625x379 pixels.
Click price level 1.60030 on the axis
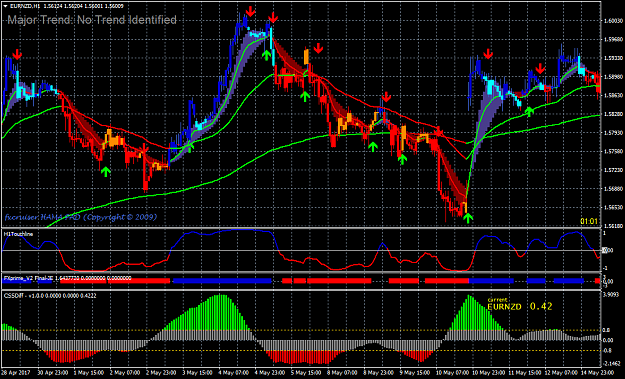pos(612,21)
